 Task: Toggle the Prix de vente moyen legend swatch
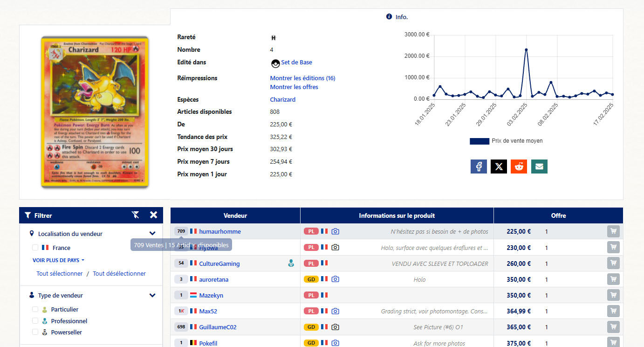479,141
